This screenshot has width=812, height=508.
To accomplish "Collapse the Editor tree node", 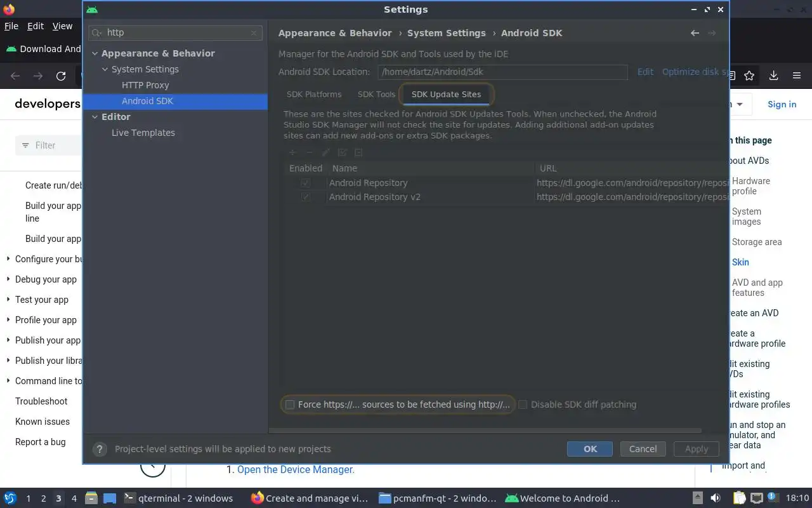I will (x=95, y=117).
